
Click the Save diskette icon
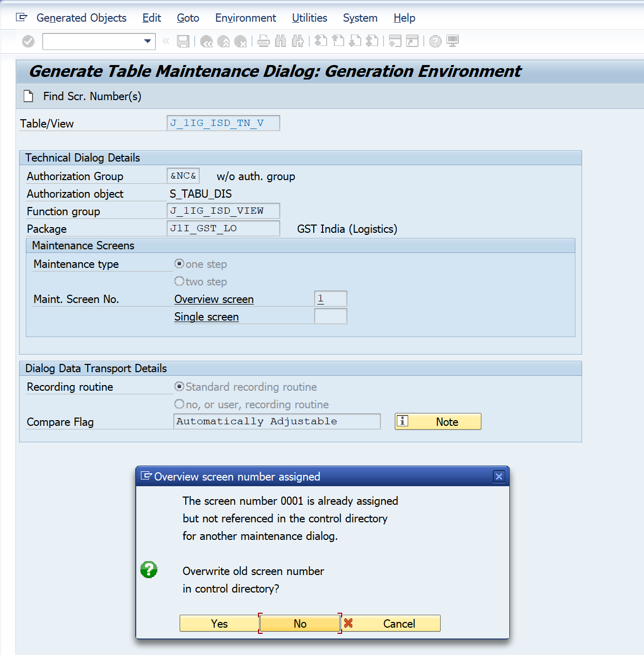point(183,41)
